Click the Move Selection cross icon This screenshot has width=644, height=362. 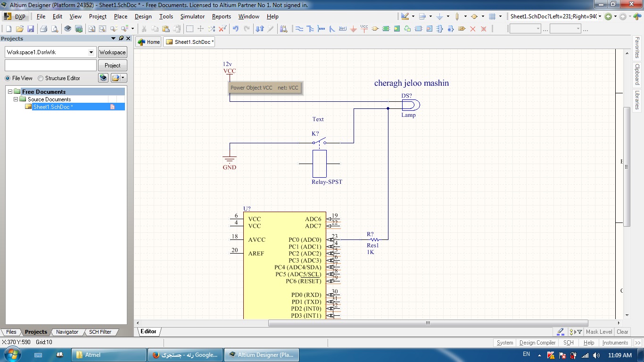pos(200,29)
